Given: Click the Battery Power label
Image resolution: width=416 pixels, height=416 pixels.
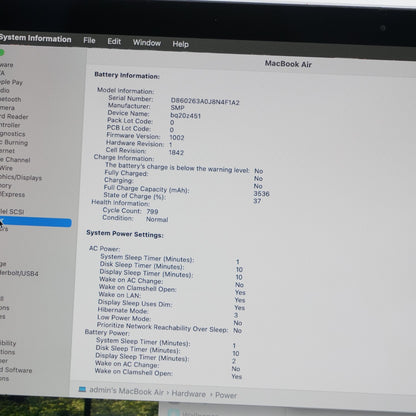Looking at the screenshot, I should pos(107,332).
